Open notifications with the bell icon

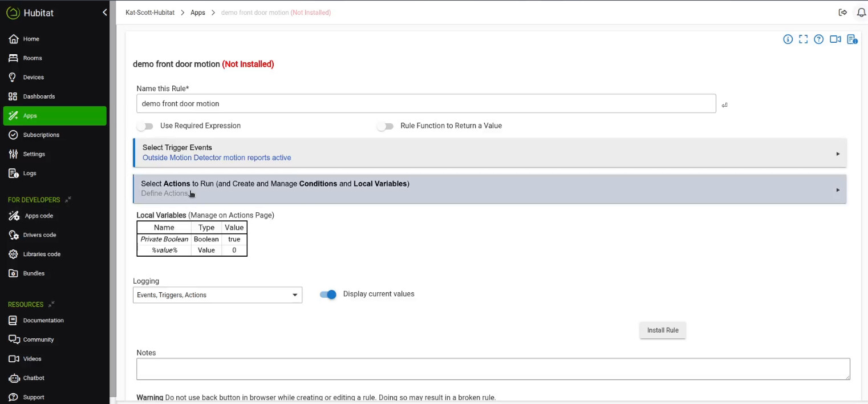coord(861,13)
